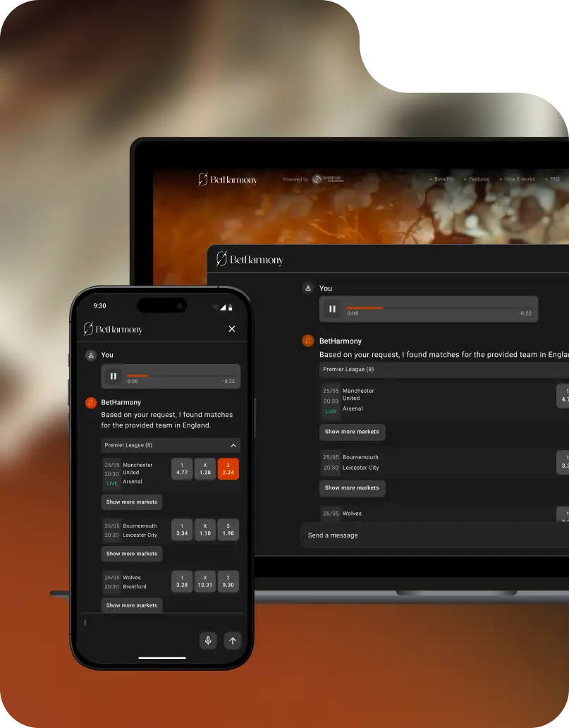Viewport: 569px width, 728px height.
Task: Show more markets under Wolves on the phone
Action: click(x=132, y=605)
